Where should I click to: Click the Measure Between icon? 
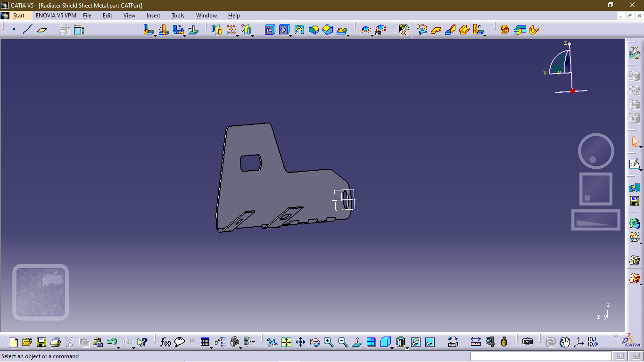coord(476,342)
